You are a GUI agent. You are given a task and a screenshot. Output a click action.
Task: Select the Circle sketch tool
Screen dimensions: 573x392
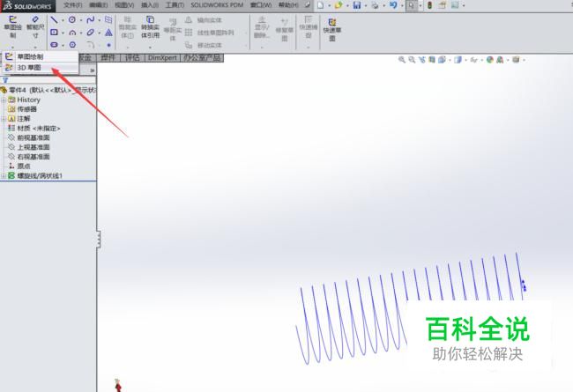tap(72, 20)
